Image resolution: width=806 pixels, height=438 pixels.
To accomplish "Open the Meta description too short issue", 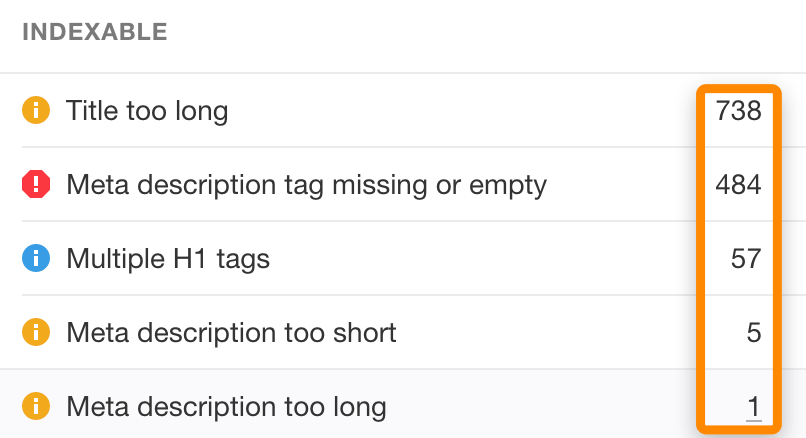I will 231,333.
